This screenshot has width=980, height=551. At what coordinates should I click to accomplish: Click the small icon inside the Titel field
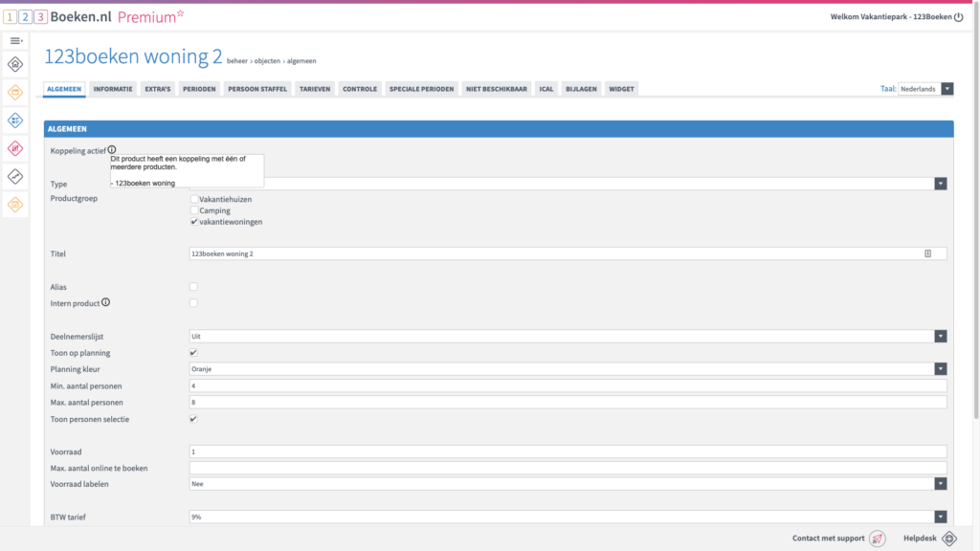[928, 253]
